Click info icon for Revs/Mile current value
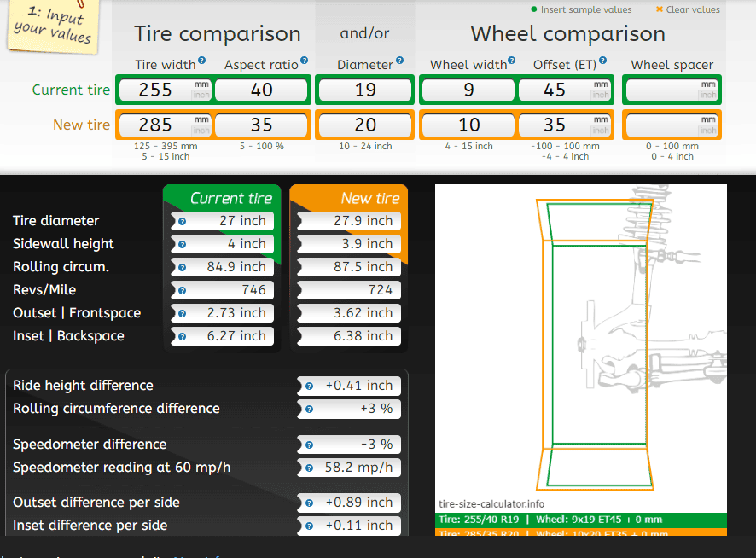Viewport: 756px width, 558px height. pos(183,291)
